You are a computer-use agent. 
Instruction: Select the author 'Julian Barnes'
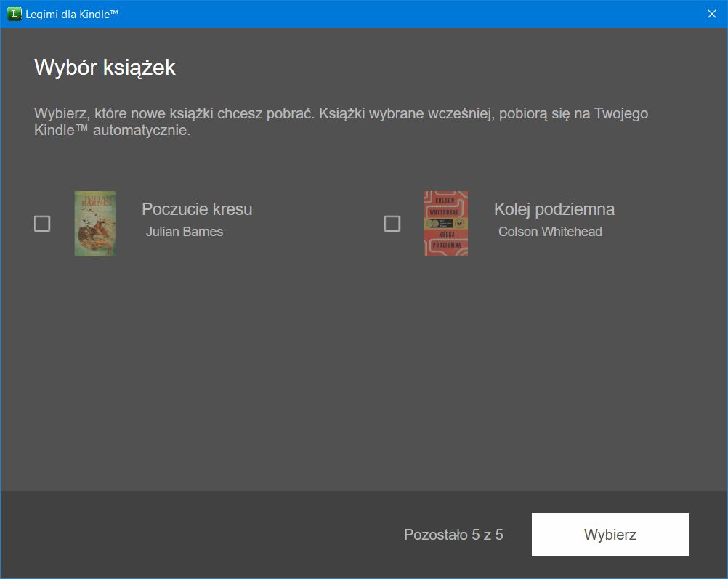(x=185, y=232)
